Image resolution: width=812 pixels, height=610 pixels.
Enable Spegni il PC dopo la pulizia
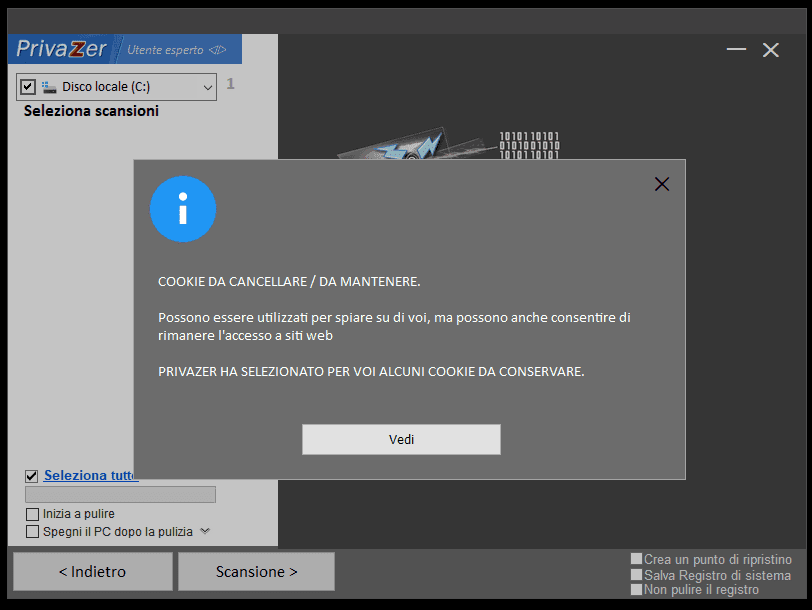[32, 532]
